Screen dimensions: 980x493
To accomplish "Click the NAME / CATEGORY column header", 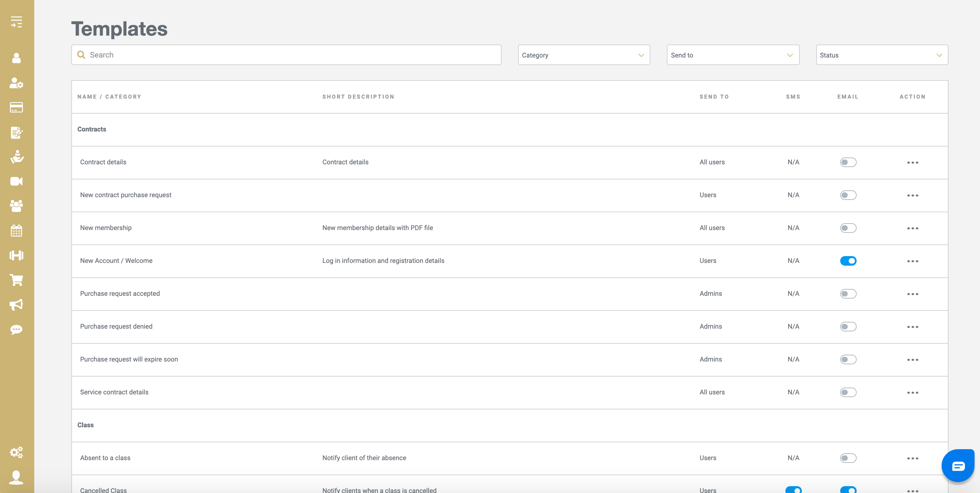I will pyautogui.click(x=109, y=97).
